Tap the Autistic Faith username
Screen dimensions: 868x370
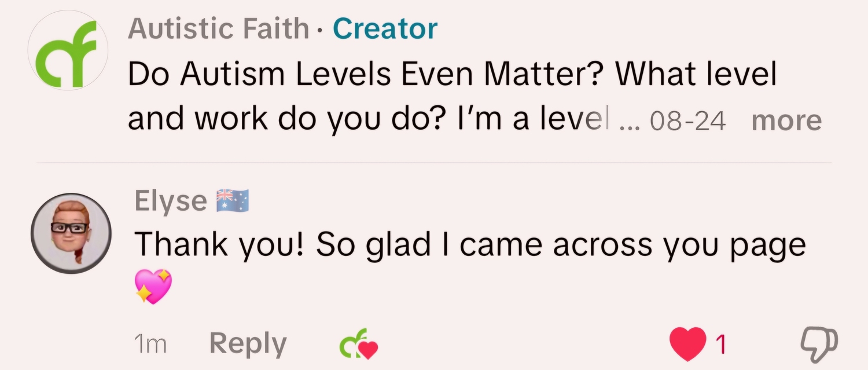coord(218,28)
